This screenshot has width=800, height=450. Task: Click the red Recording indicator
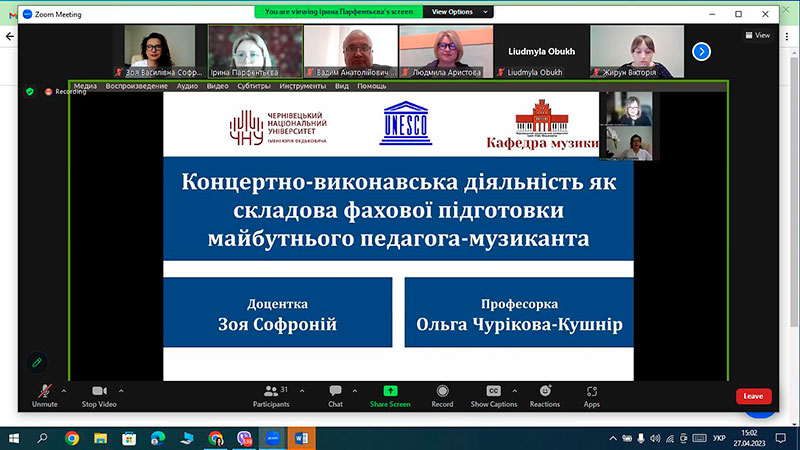pos(65,91)
